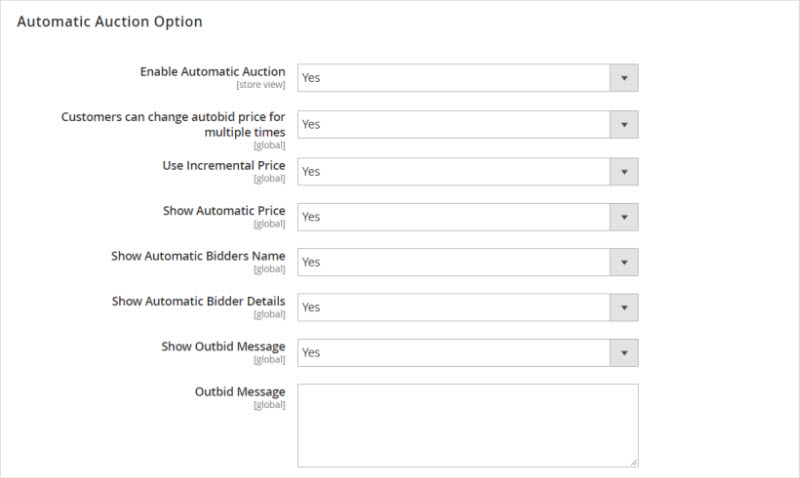Viewport: 800px width, 478px height.
Task: Open the Show Automatic Bidder Details dropdown
Action: coord(467,307)
